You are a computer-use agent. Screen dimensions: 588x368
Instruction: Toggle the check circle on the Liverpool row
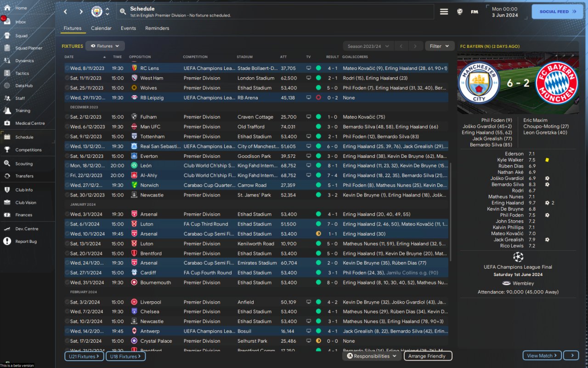coord(67,302)
